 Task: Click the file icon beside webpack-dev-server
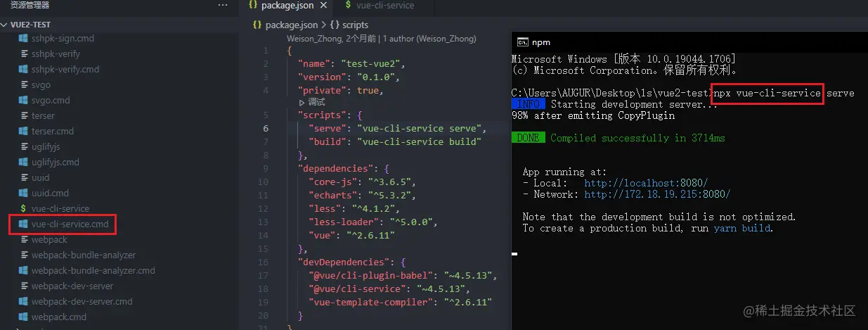point(23,286)
